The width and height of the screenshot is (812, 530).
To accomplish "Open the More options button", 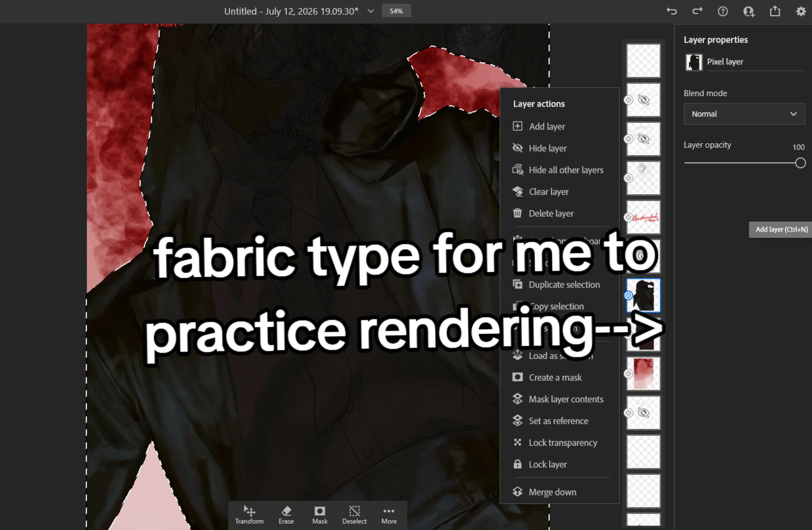I will (x=389, y=515).
